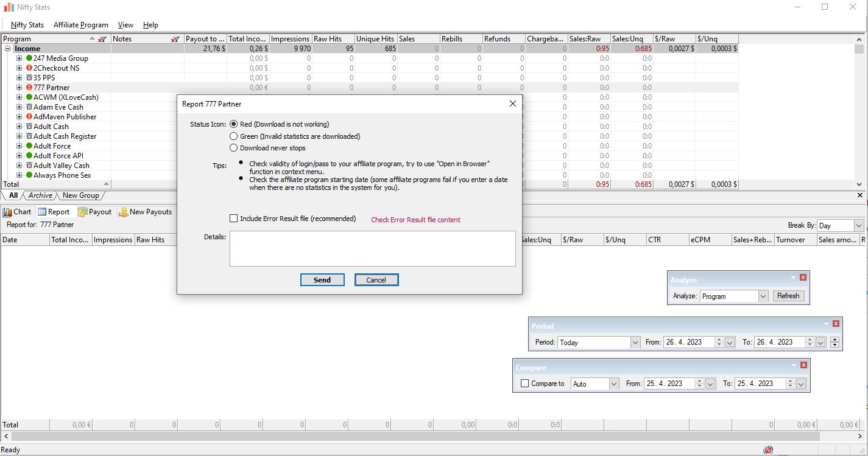Enable Include Error Result file checkbox
The width and height of the screenshot is (868, 456).
point(233,218)
